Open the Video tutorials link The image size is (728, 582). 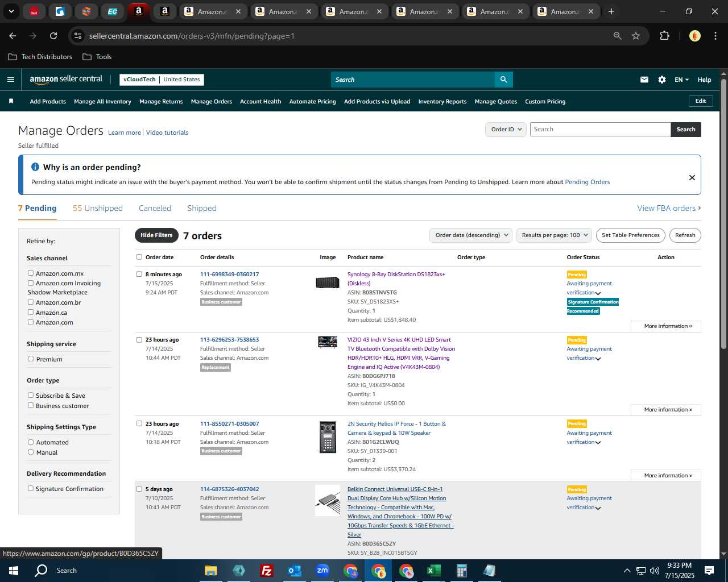click(167, 132)
